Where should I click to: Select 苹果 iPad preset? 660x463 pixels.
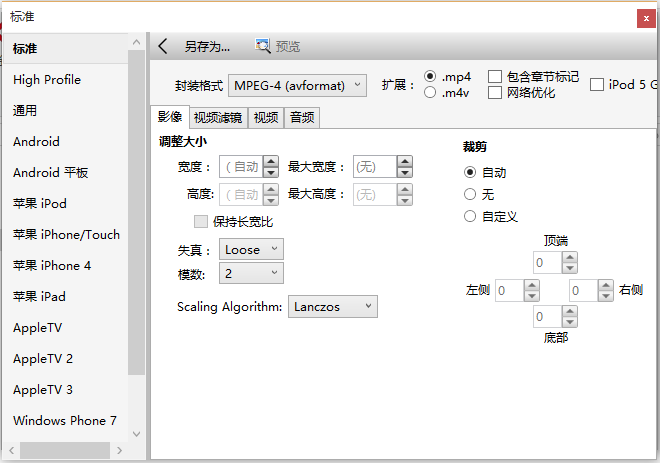point(65,296)
